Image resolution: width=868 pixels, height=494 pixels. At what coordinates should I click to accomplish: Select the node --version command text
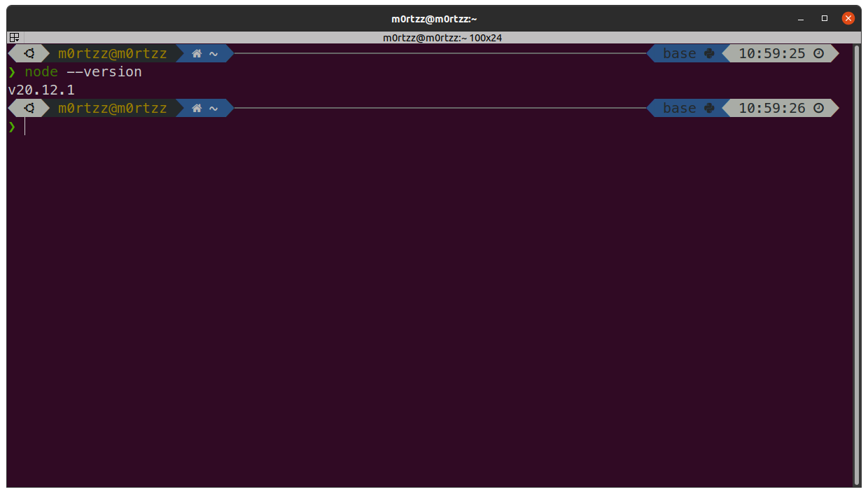[82, 71]
